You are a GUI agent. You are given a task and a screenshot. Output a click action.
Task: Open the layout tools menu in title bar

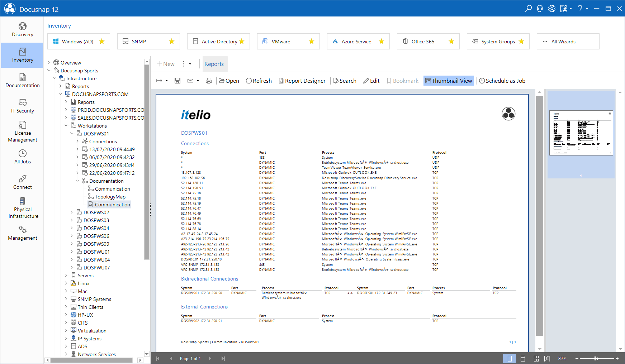(564, 8)
